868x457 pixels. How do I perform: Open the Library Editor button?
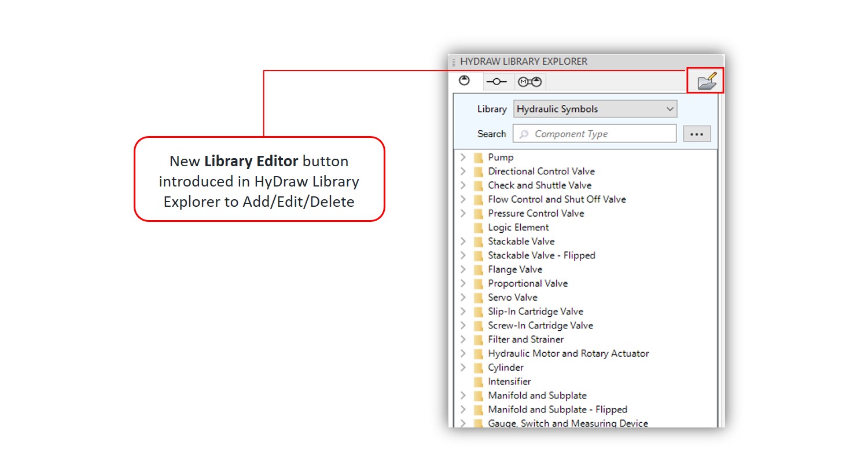pyautogui.click(x=706, y=81)
